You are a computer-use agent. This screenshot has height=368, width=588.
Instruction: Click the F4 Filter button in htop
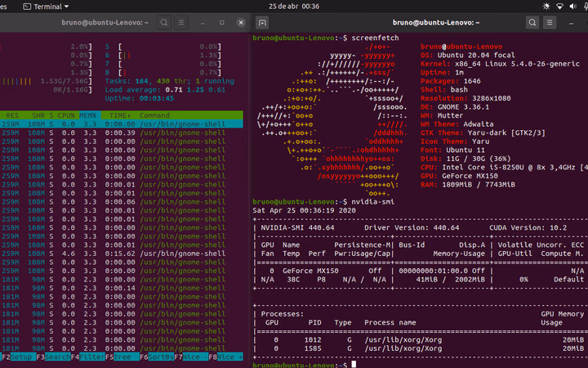[x=88, y=357]
